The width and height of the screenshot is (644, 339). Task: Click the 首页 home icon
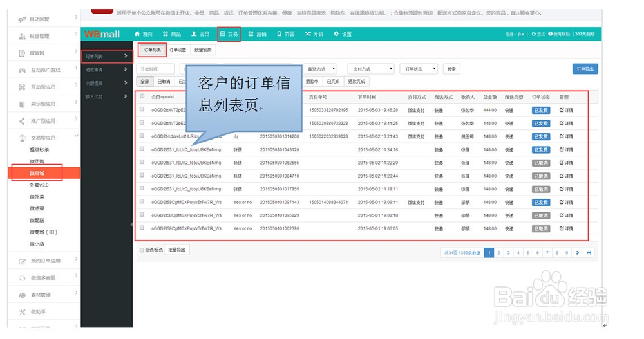(137, 33)
